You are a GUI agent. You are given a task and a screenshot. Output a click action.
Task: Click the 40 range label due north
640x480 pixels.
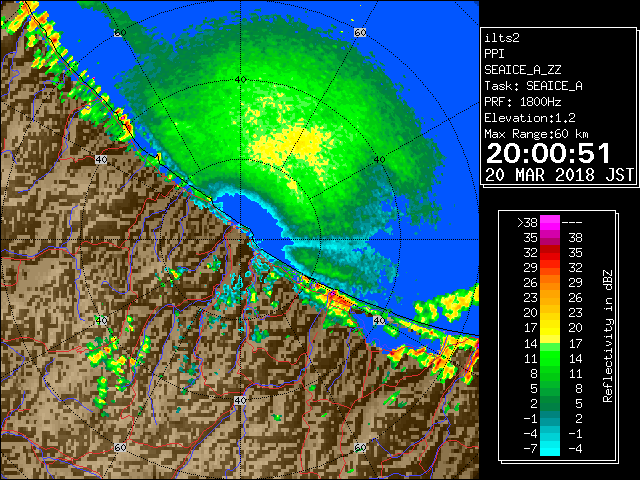[240, 80]
